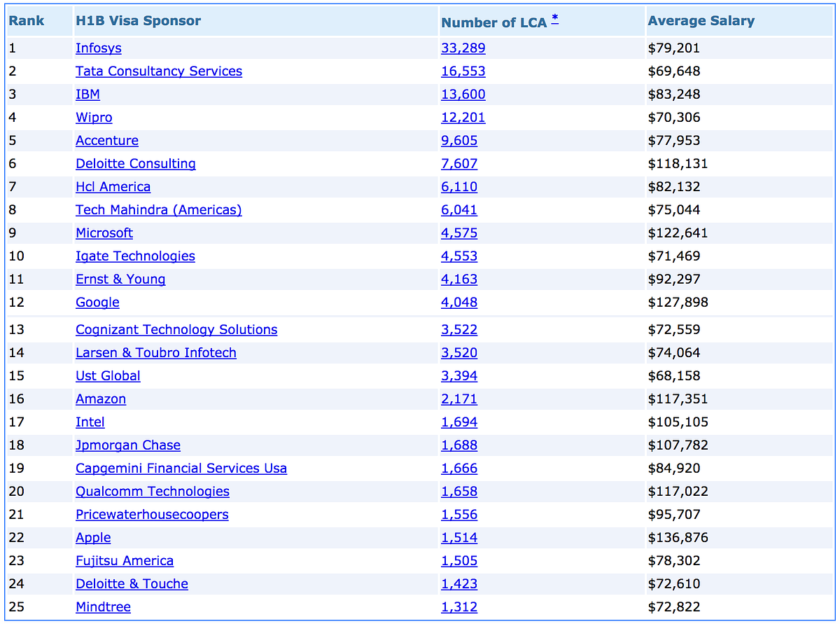Open Capgemini Financial Services Usa link
Image resolution: width=840 pixels, height=624 pixels.
(181, 469)
